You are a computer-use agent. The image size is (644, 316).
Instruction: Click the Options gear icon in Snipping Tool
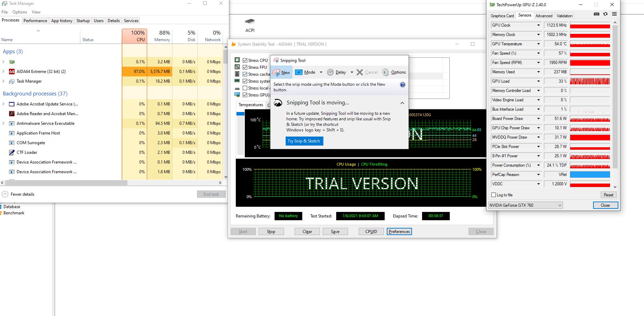click(385, 72)
